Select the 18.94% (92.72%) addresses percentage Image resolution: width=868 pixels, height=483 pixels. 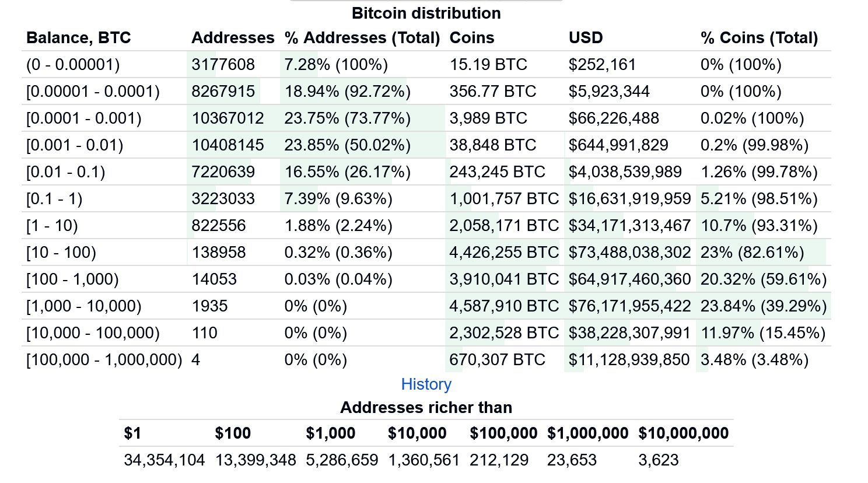coord(348,92)
